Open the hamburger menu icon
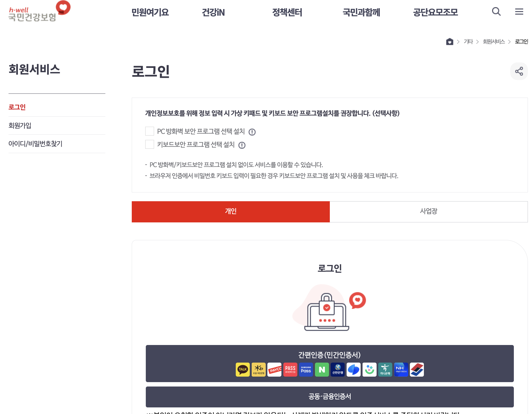Screen dimensions: 532x414 click(519, 12)
